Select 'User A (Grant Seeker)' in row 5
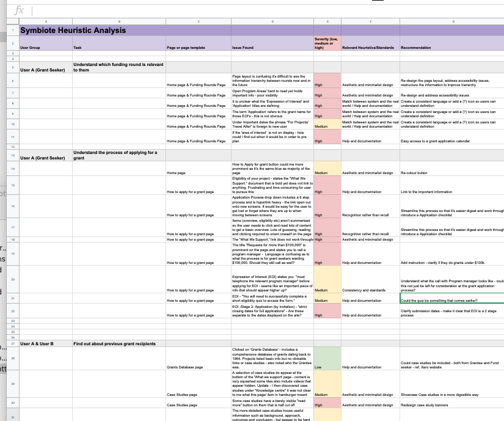 [46, 67]
